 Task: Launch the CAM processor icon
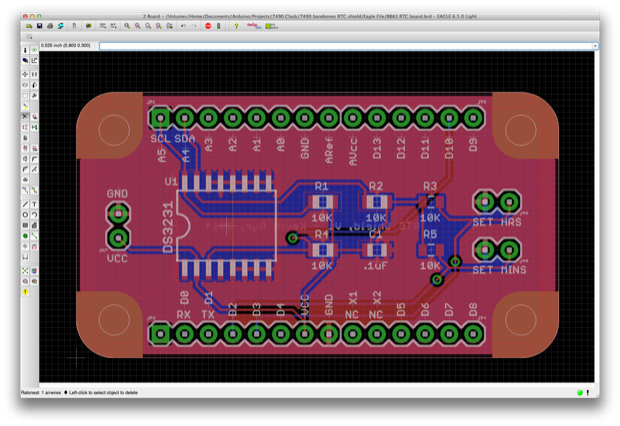point(60,26)
